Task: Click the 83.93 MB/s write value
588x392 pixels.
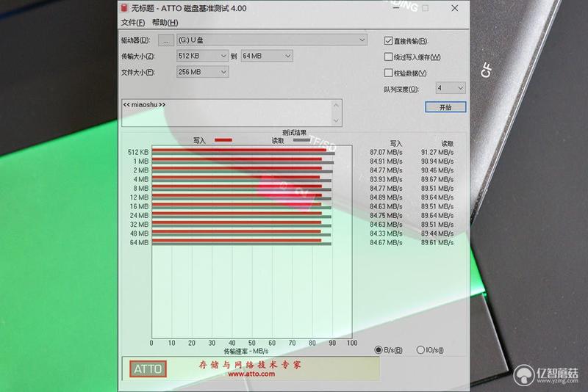Action: pyautogui.click(x=386, y=179)
